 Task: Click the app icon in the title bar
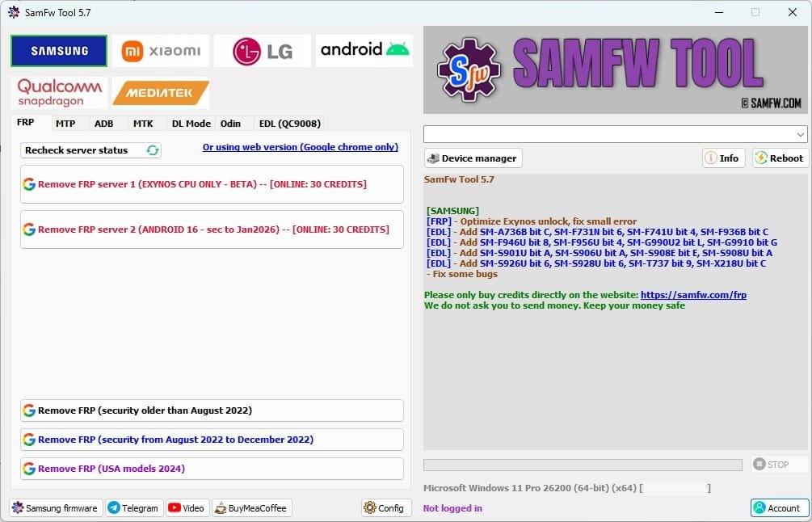pos(15,12)
